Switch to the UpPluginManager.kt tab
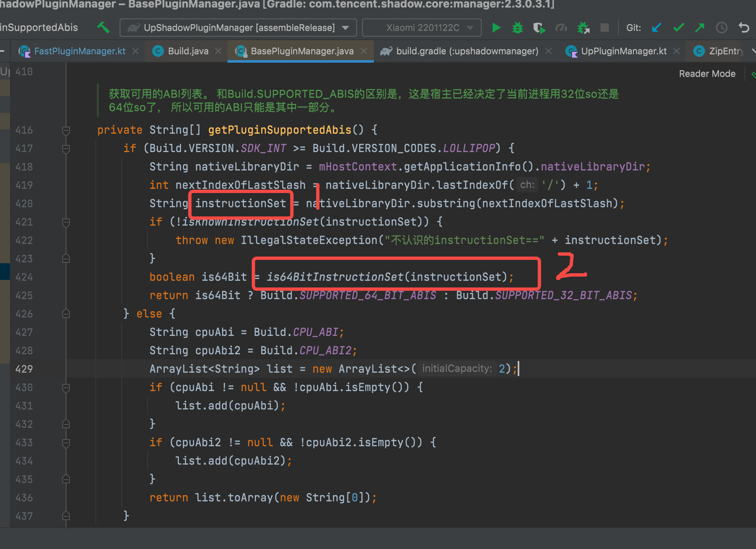This screenshot has height=549, width=756. (624, 51)
